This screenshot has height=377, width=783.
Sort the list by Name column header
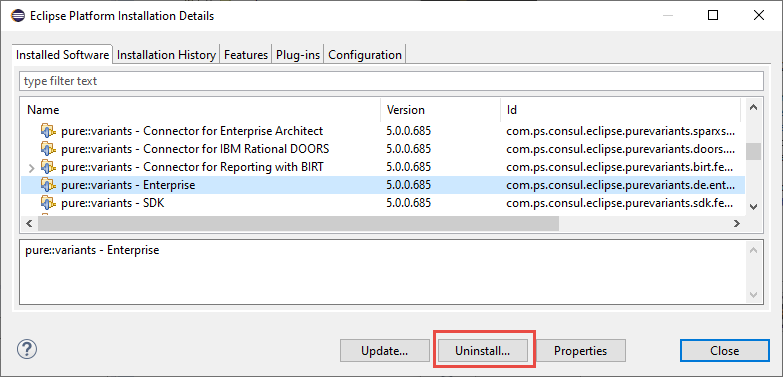[x=201, y=109]
